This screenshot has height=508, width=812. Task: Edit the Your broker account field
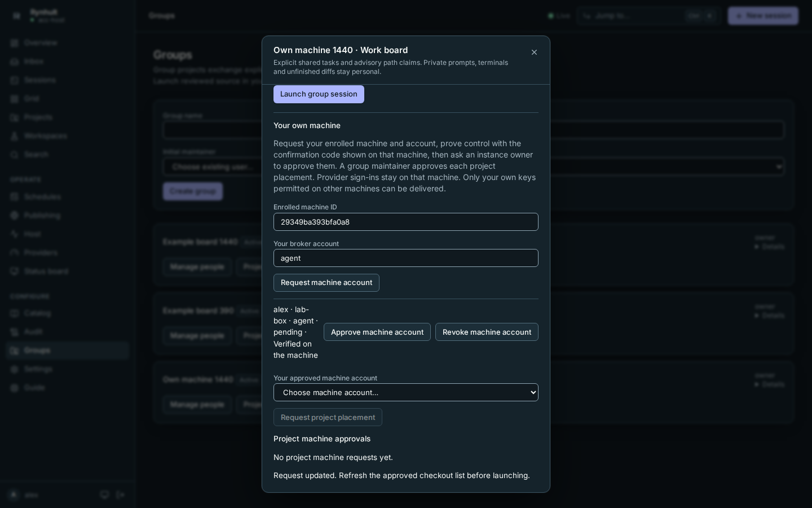[x=406, y=258]
